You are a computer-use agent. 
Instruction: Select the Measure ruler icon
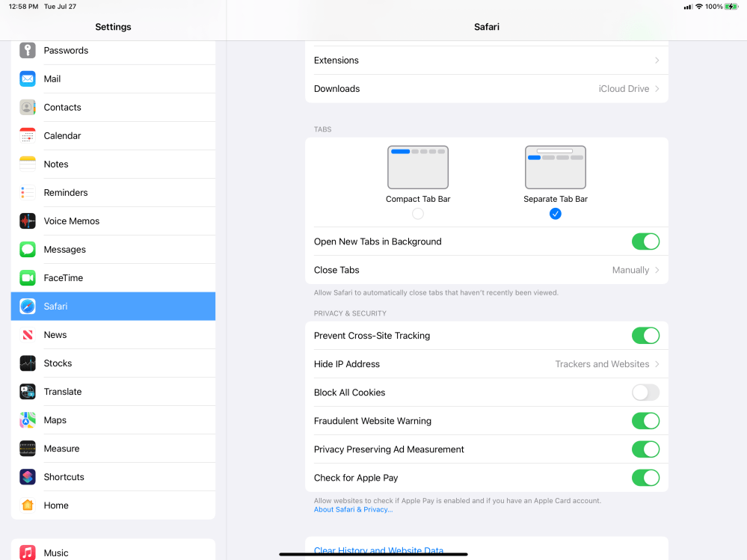click(x=28, y=449)
